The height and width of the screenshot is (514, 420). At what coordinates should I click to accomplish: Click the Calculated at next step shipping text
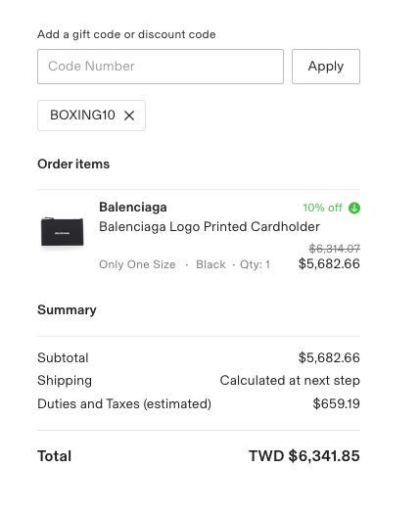[x=290, y=381]
